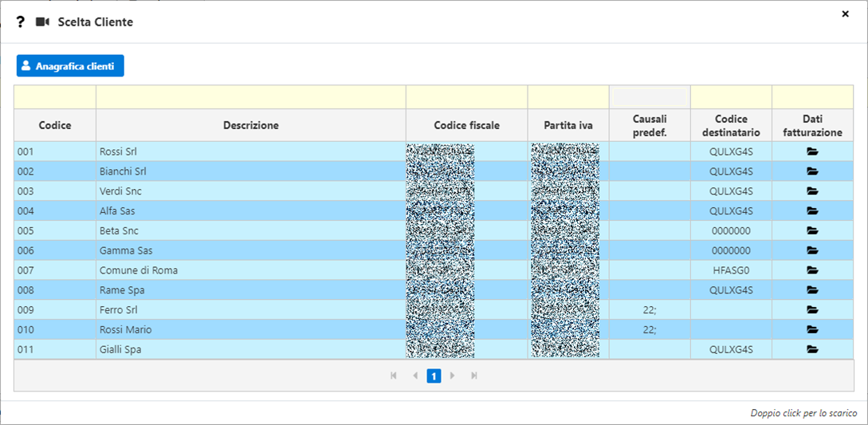Click customer code 001
This screenshot has height=425, width=868.
(x=26, y=152)
